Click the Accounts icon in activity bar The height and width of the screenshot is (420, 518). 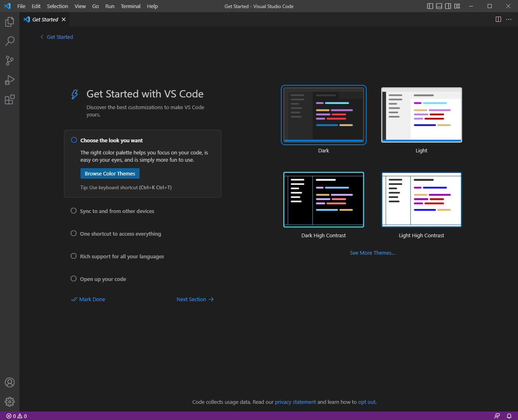click(x=10, y=382)
